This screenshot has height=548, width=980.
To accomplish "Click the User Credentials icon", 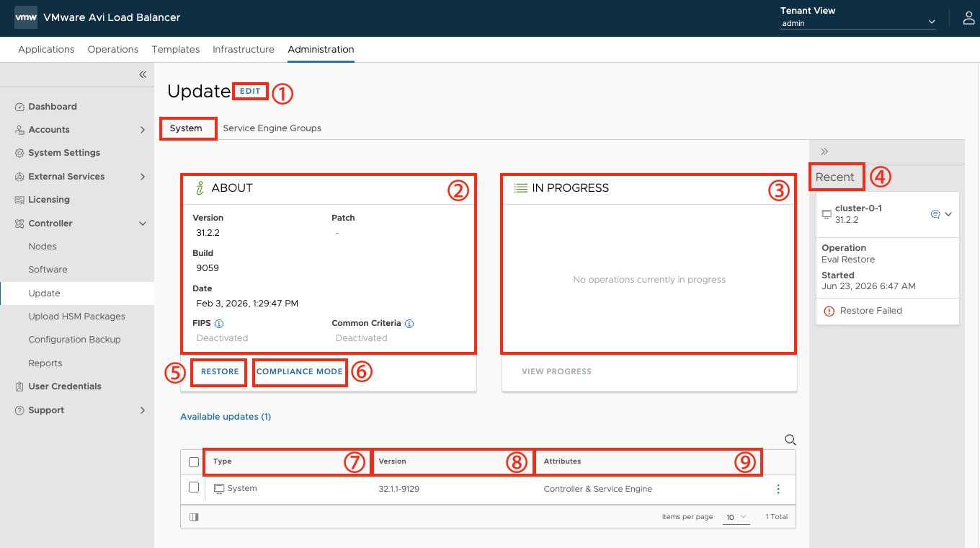I will (20, 386).
